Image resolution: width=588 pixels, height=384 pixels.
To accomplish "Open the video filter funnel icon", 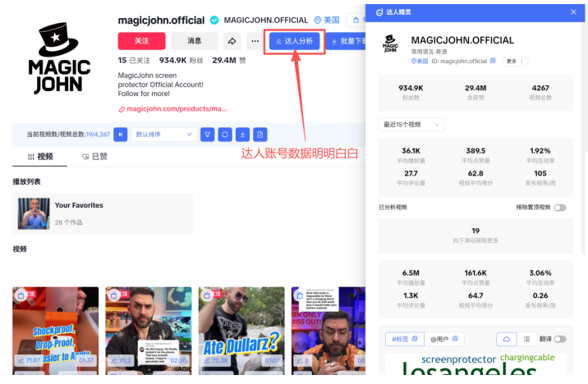I will click(x=208, y=135).
